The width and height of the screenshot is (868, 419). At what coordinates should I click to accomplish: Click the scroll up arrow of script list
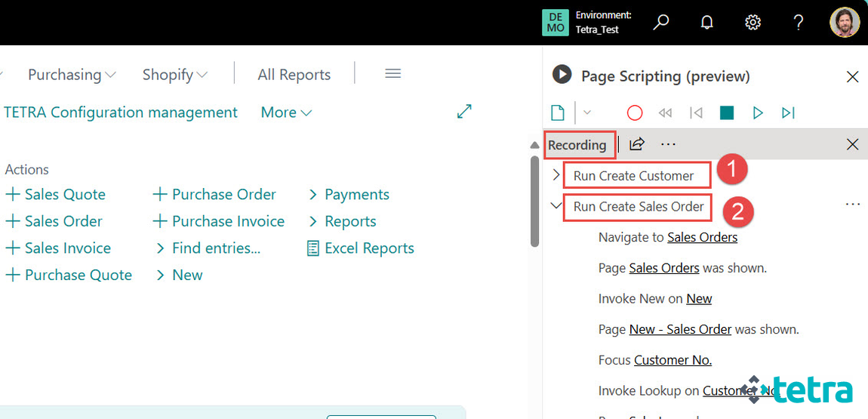pyautogui.click(x=534, y=145)
